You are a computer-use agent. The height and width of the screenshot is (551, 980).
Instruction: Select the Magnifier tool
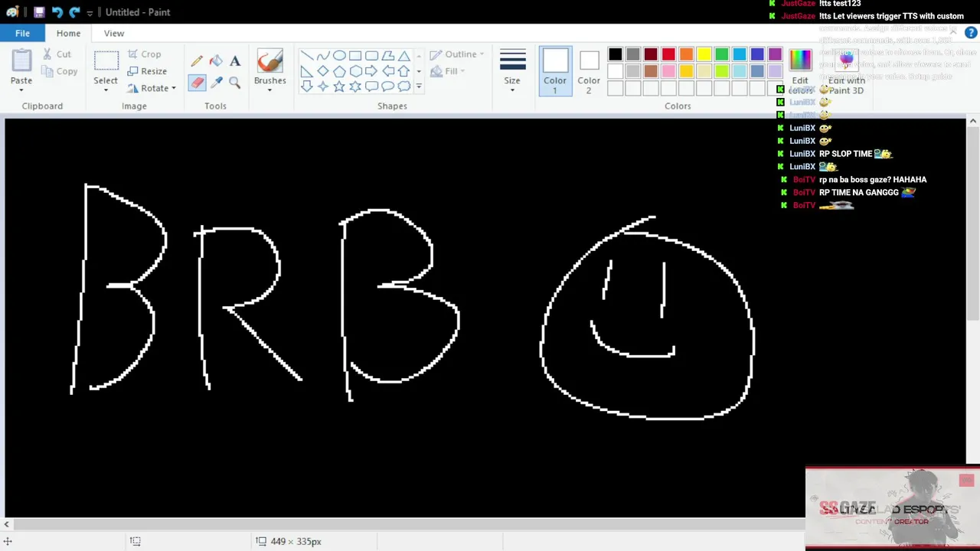[x=235, y=83]
